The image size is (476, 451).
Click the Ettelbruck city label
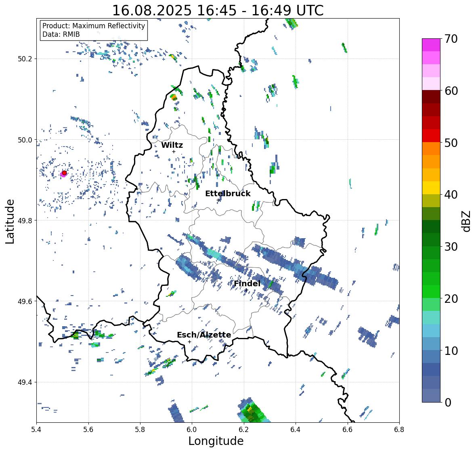[x=228, y=193]
